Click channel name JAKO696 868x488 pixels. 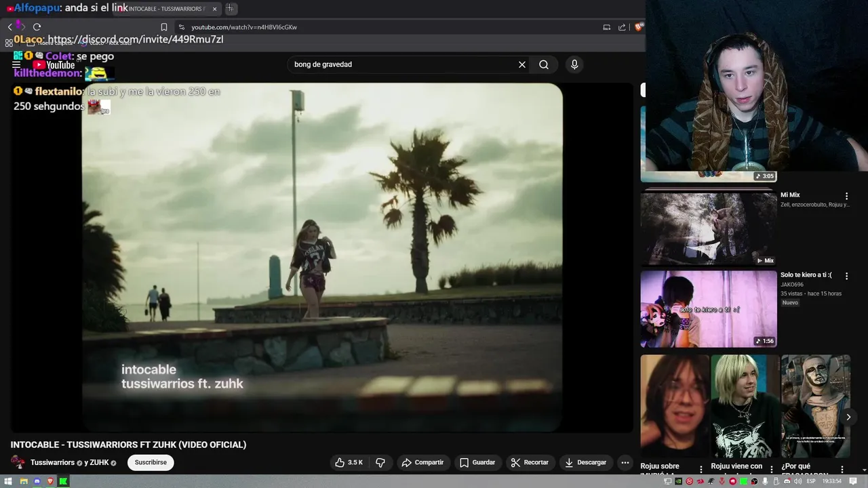pos(792,285)
